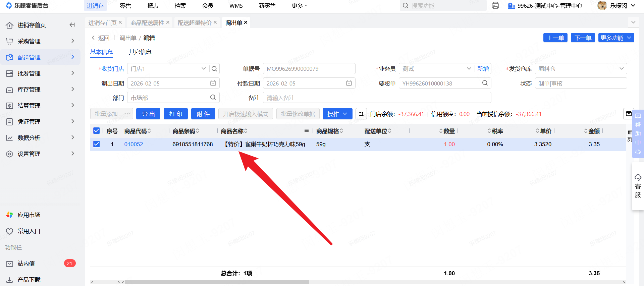Click the 返回 back link
644x286 pixels.
tap(100, 38)
